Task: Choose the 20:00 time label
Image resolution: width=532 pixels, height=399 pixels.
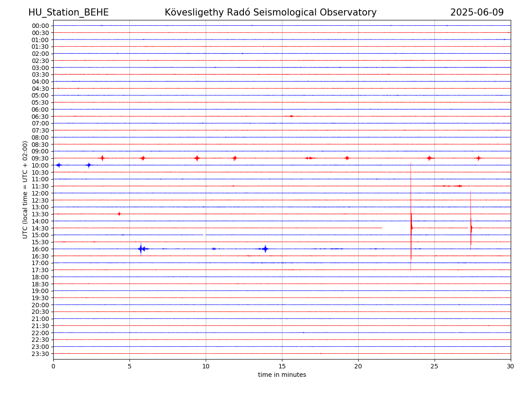Action: [x=40, y=305]
